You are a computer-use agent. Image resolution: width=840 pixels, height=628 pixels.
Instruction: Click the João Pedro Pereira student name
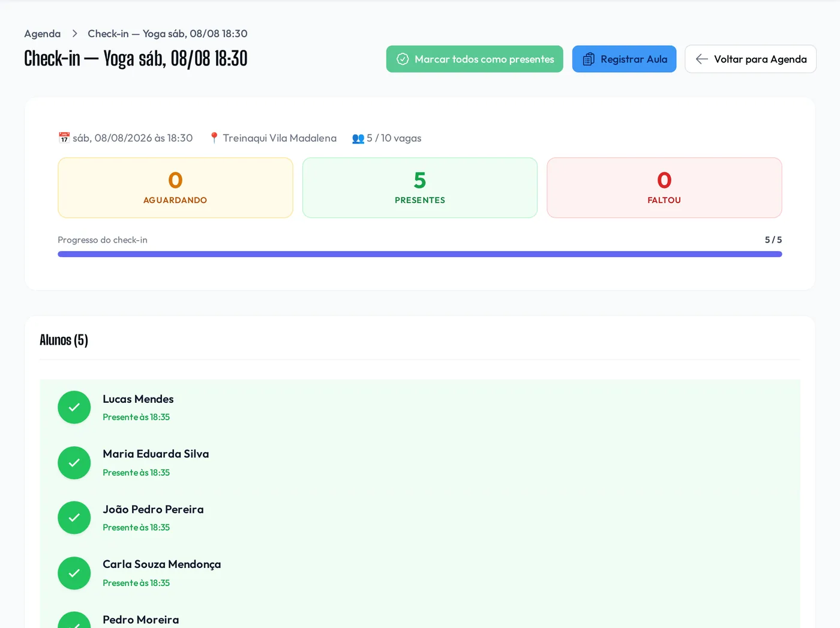pyautogui.click(x=153, y=509)
